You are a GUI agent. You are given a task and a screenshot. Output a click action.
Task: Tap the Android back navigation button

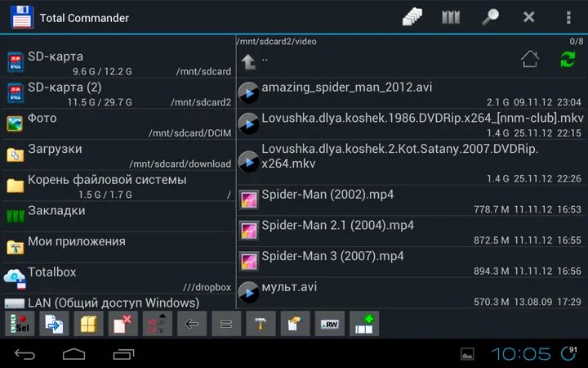pos(24,354)
